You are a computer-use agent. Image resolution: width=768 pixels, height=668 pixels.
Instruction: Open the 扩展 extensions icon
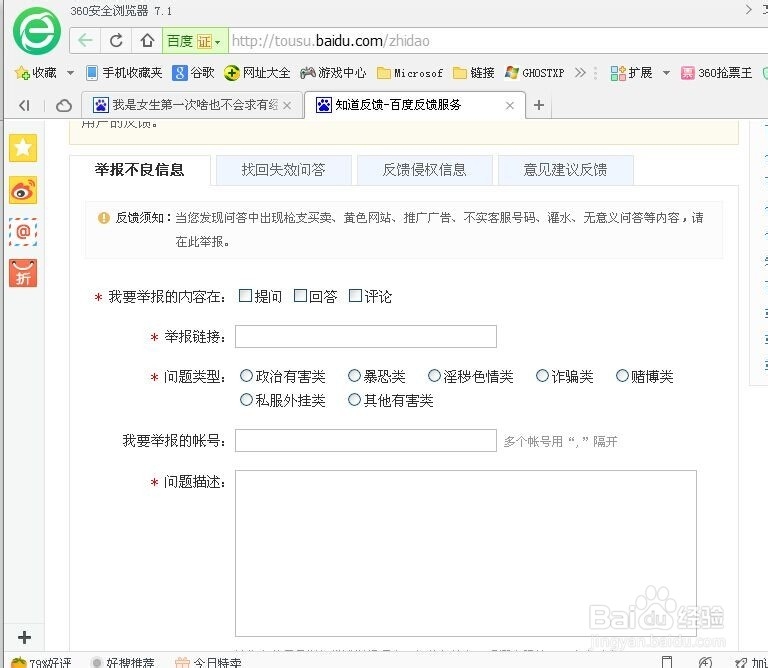point(631,73)
